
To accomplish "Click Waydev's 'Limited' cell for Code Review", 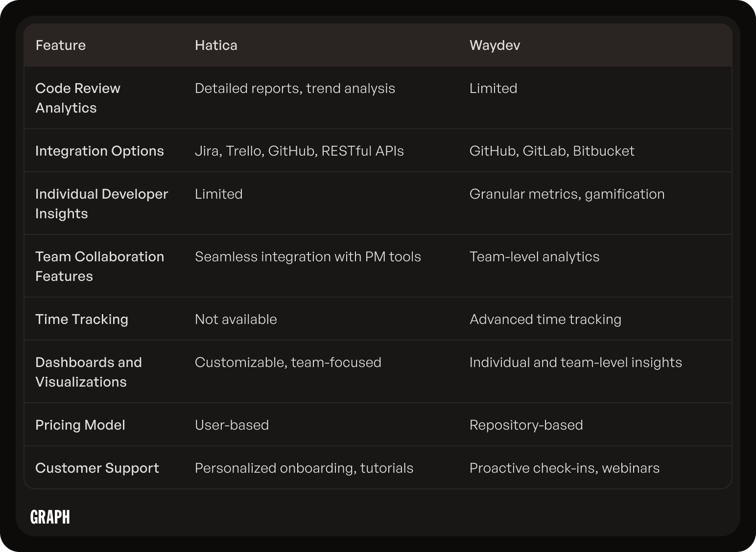I will pos(493,88).
